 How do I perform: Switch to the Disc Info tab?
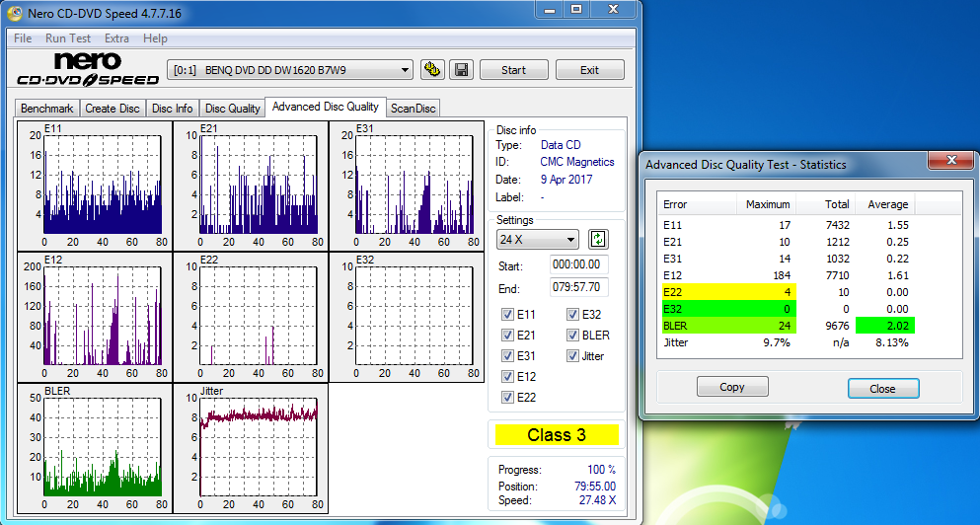[x=173, y=109]
